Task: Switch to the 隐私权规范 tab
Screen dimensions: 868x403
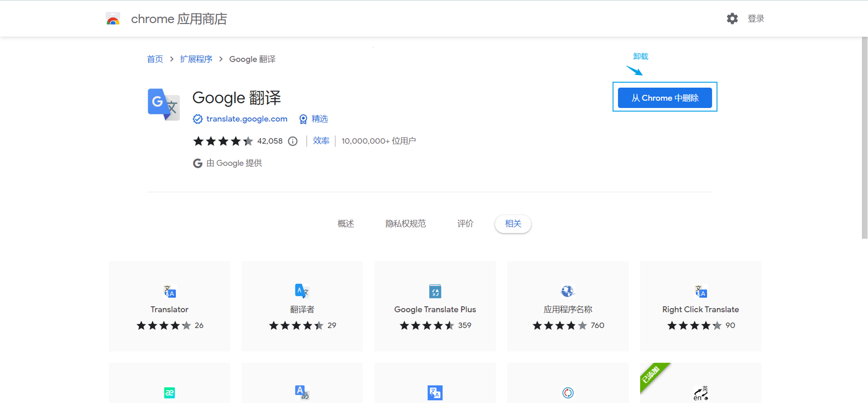Action: (406, 224)
